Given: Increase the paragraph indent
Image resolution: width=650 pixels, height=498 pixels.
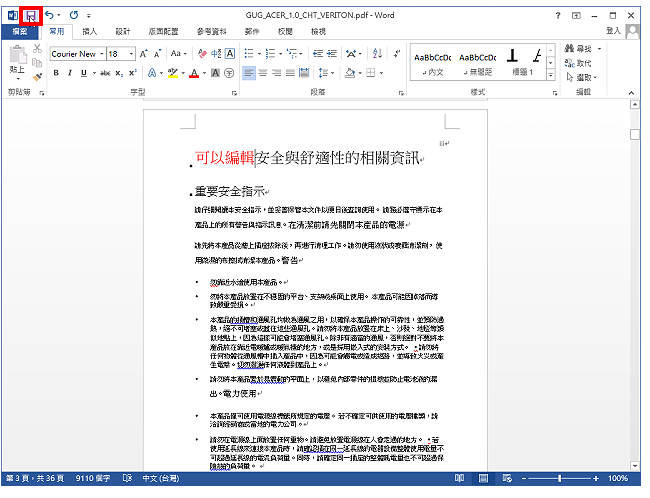Looking at the screenshot, I should coord(332,54).
